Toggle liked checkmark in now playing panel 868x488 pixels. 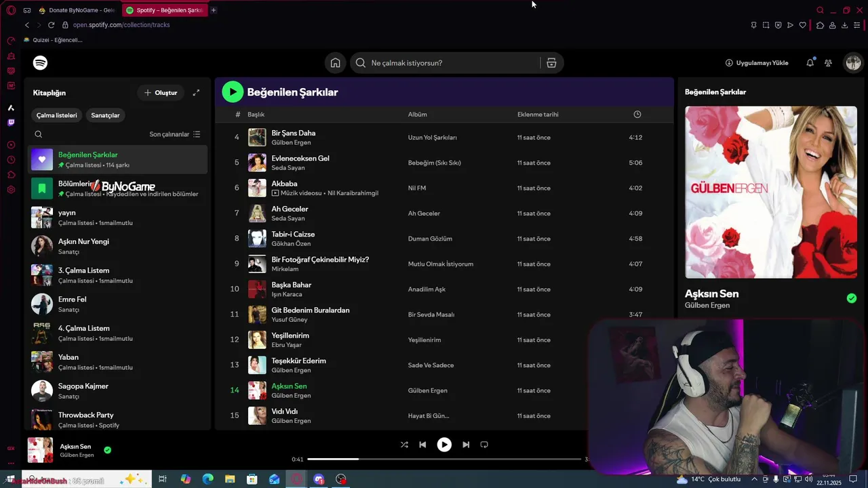pyautogui.click(x=852, y=298)
